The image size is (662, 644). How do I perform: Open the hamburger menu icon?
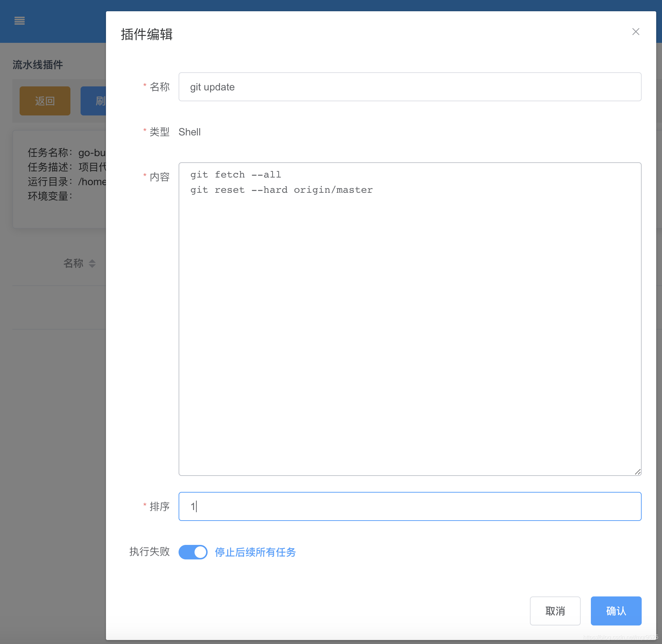point(20,21)
